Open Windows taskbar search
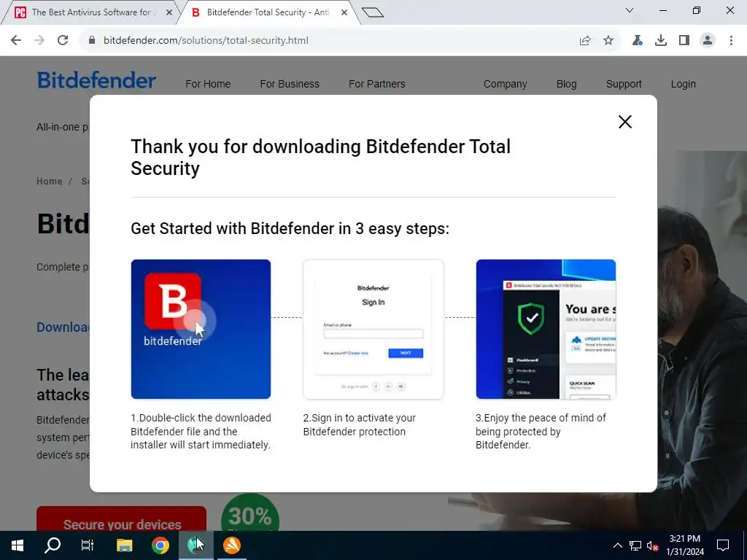Screen dimensions: 747x560 tap(53, 545)
